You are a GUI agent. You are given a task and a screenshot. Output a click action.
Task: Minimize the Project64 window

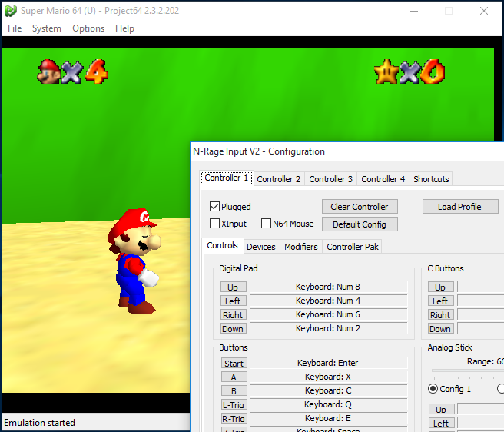tap(414, 11)
